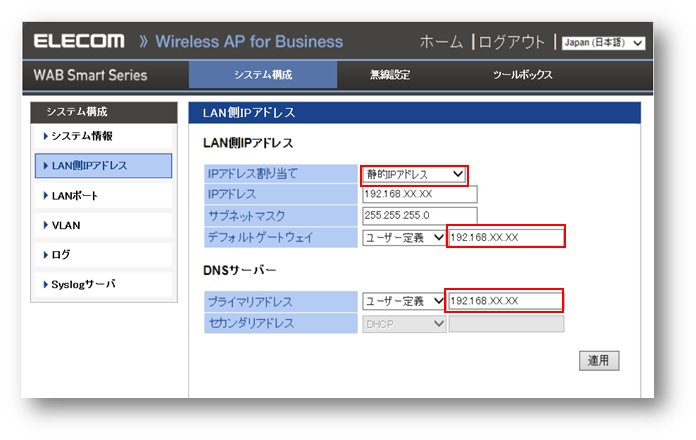The image size is (696, 440).
Task: Click the ELECOM logo
Action: point(79,41)
